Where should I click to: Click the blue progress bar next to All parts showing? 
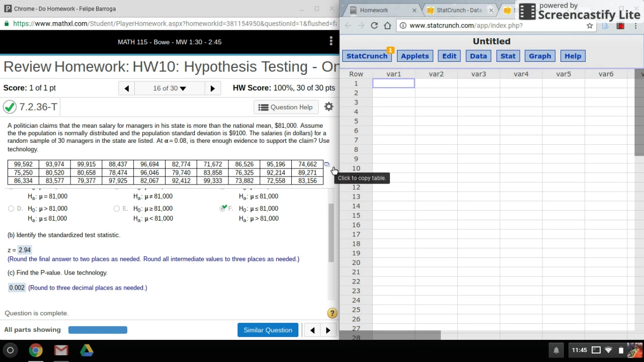click(98, 330)
